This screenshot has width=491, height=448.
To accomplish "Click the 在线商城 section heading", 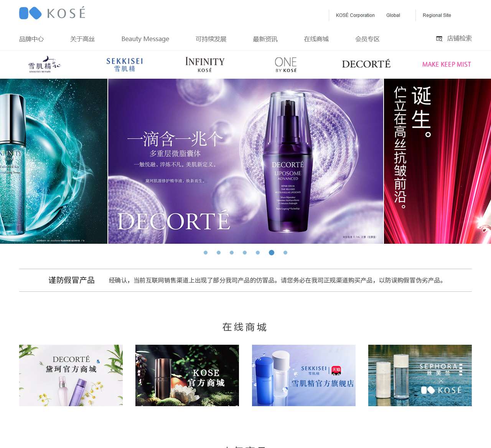I will 245,327.
